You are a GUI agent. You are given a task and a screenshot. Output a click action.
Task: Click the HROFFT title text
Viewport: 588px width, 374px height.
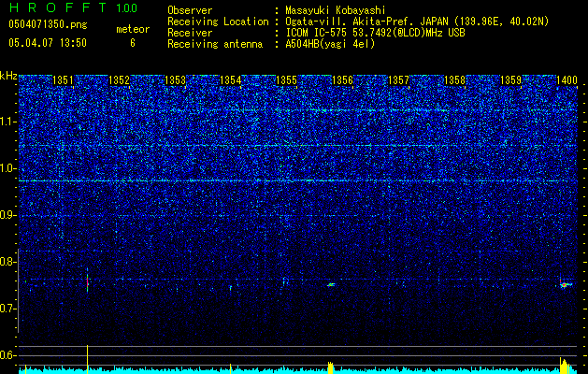click(x=58, y=7)
